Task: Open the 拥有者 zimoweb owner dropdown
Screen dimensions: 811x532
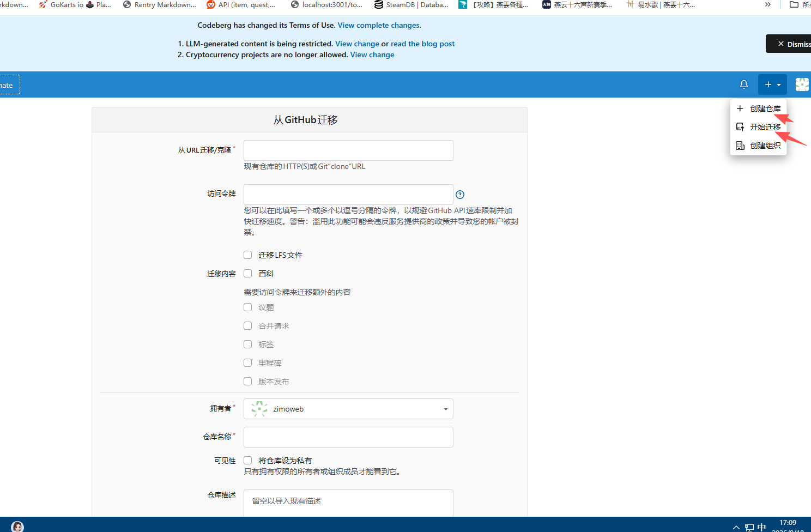Action: (348, 409)
